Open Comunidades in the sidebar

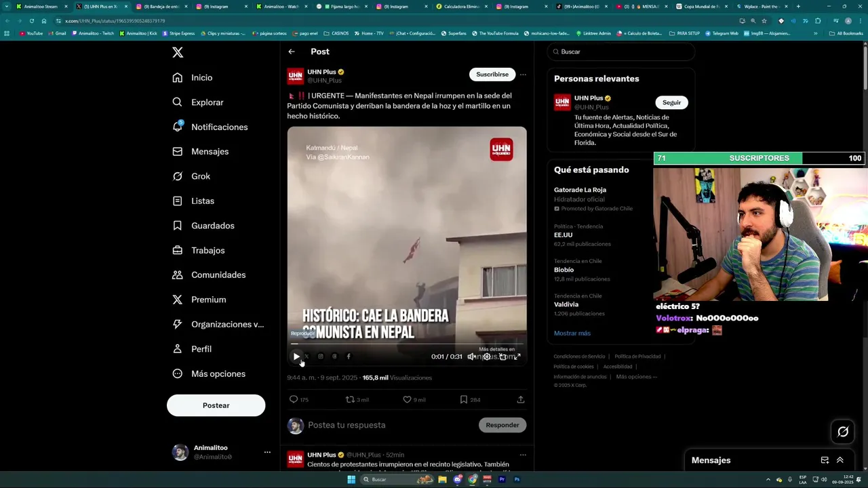pos(209,275)
